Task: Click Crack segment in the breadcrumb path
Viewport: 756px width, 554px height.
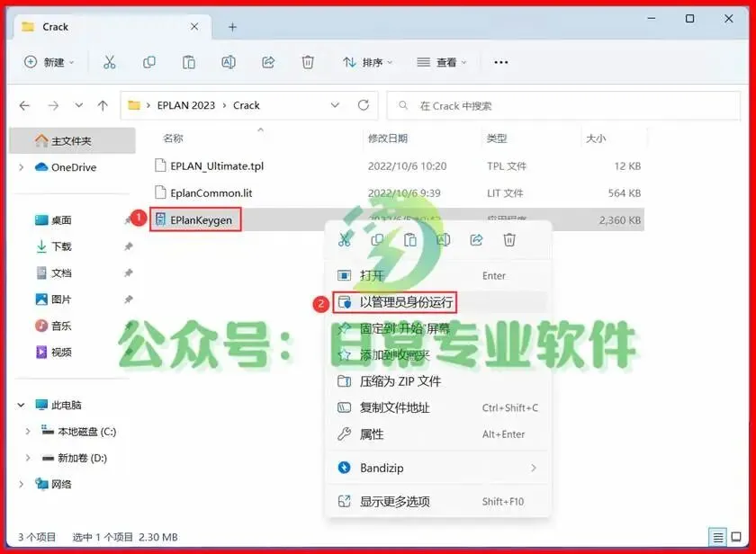Action: pos(247,105)
